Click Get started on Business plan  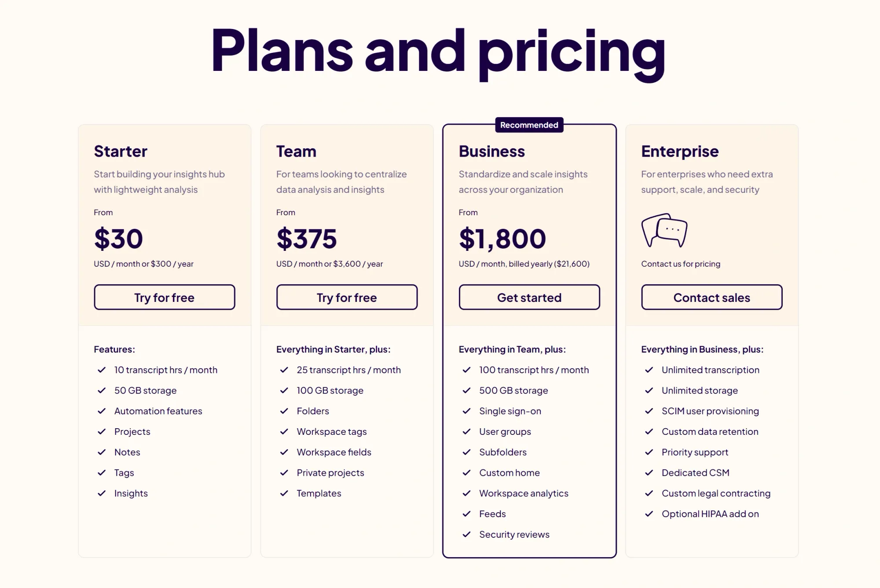point(529,297)
